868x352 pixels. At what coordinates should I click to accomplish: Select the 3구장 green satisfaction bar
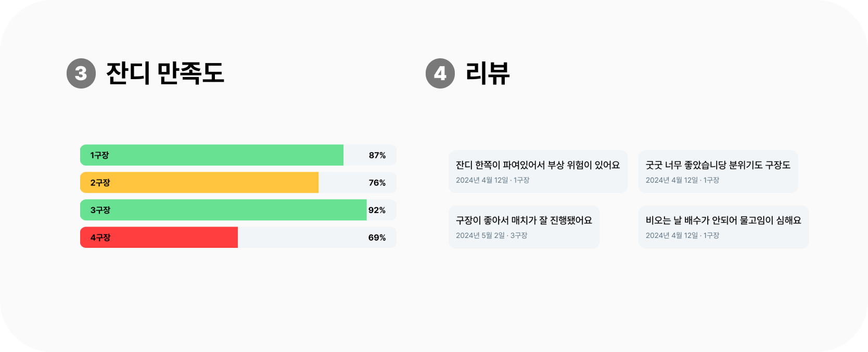coord(223,210)
